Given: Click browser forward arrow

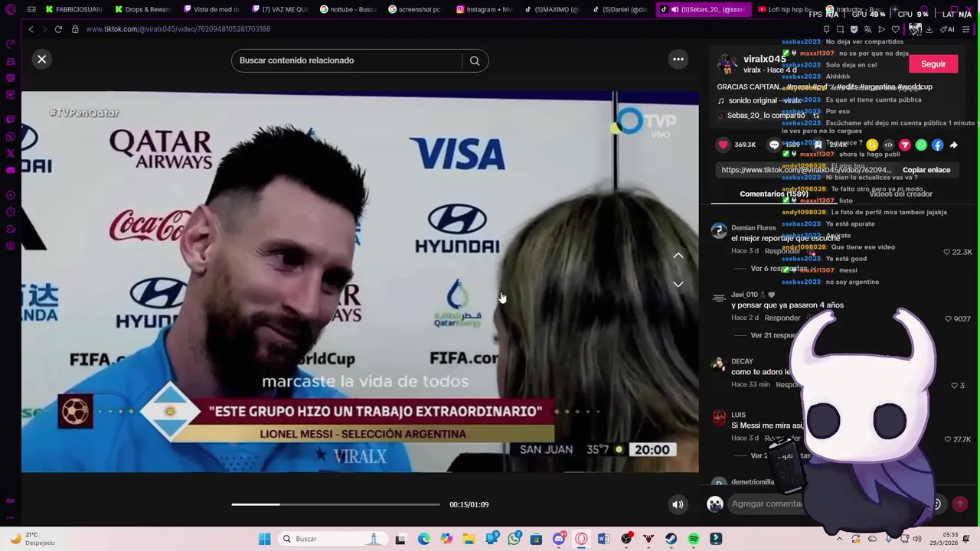Looking at the screenshot, I should click(44, 29).
